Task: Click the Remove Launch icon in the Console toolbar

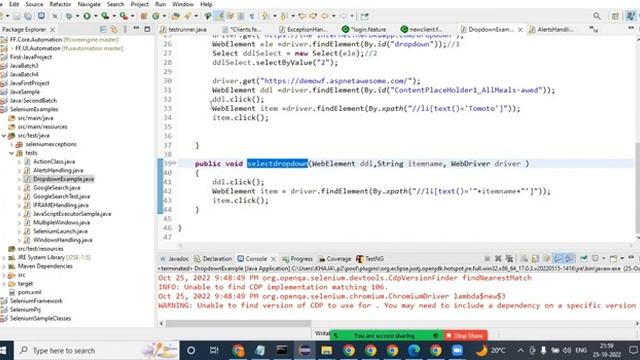Action: (x=498, y=258)
